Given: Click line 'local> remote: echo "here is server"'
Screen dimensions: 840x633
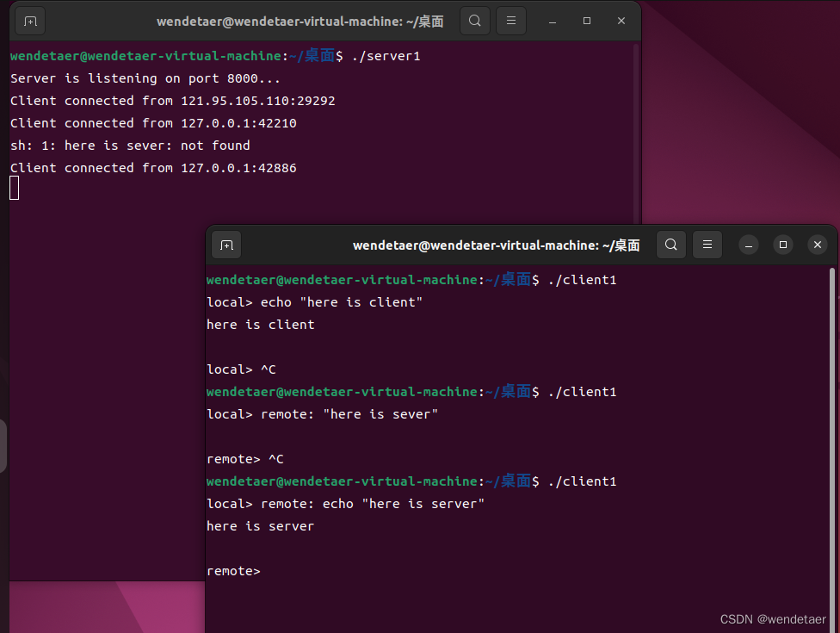Looking at the screenshot, I should [345, 504].
